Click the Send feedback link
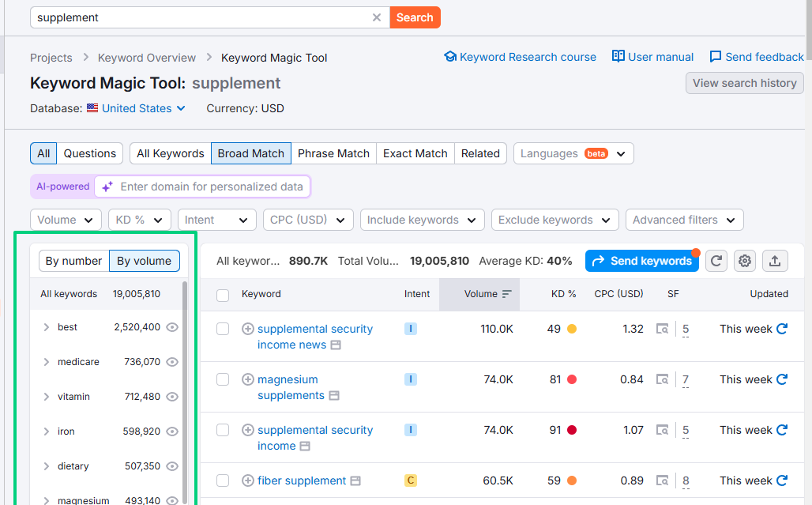 [x=757, y=57]
